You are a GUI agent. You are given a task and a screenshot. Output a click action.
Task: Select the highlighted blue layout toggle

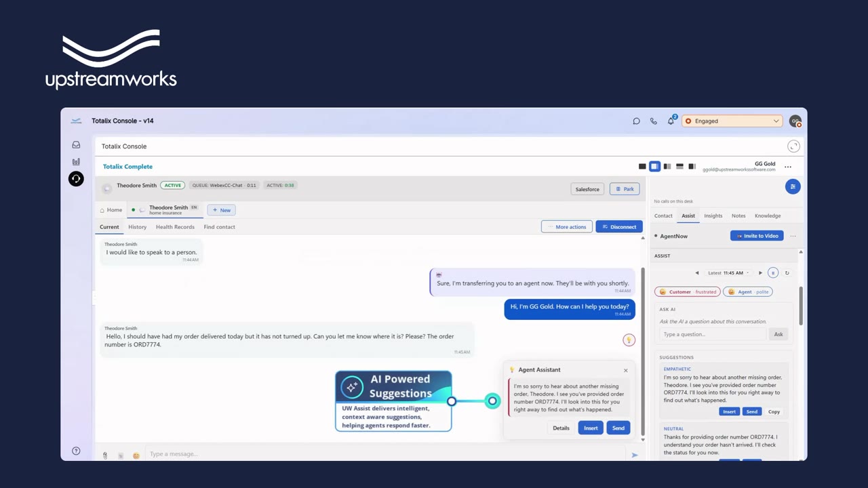(654, 166)
